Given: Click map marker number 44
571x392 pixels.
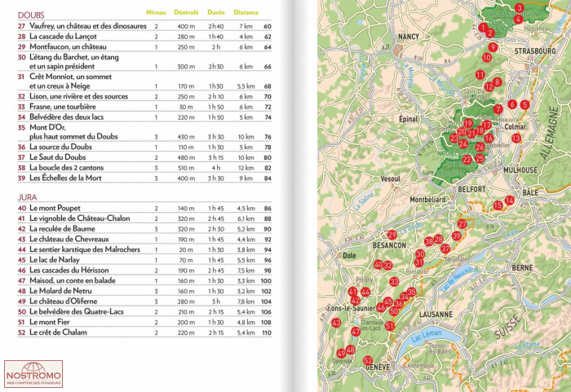Looking at the screenshot, I should tap(365, 292).
